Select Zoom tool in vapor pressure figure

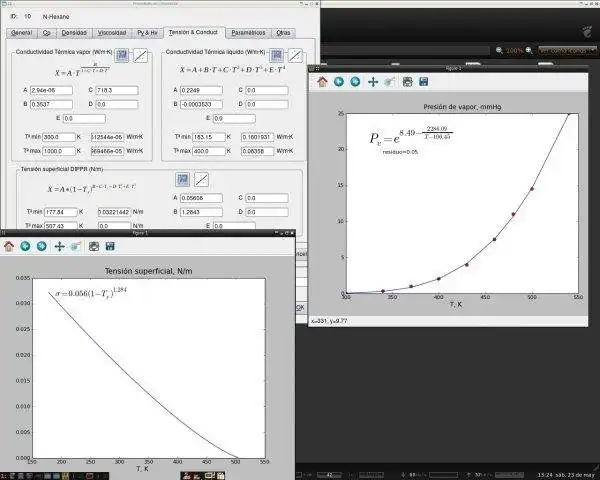point(389,82)
